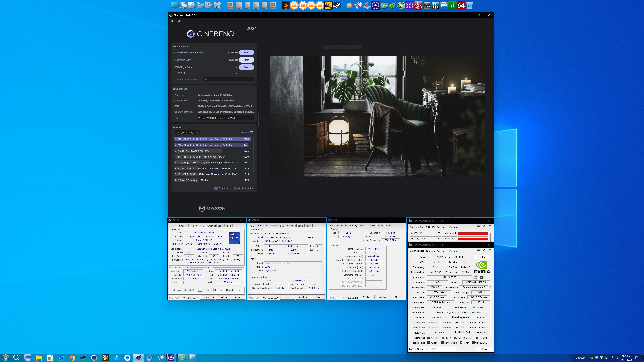Switch to Bench tab in CPU-Z CPU window

tap(221, 226)
